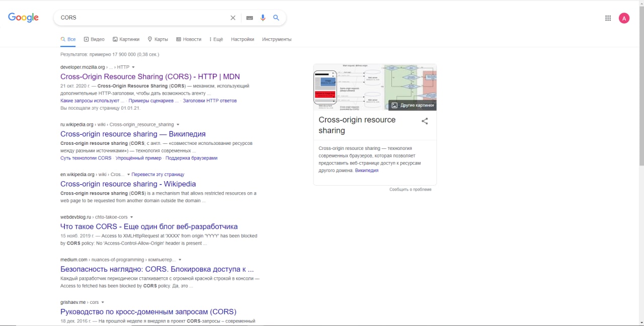Open the on-screen keyboard icon
Screen dimensions: 644x326
(250, 18)
